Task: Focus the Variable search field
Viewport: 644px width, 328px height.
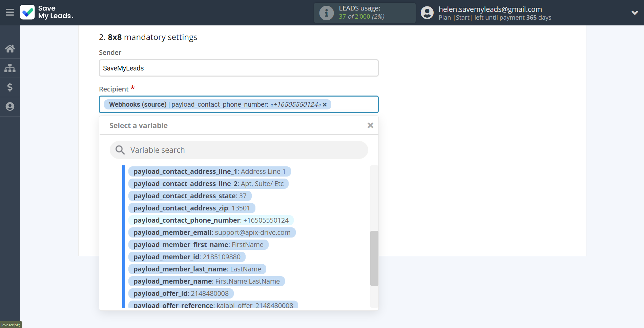Action: click(239, 150)
